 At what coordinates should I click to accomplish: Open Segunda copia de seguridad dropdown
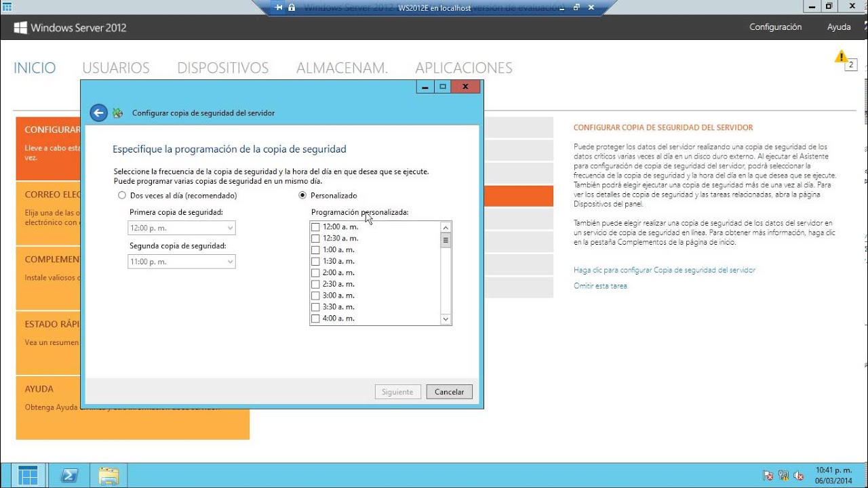(x=182, y=262)
